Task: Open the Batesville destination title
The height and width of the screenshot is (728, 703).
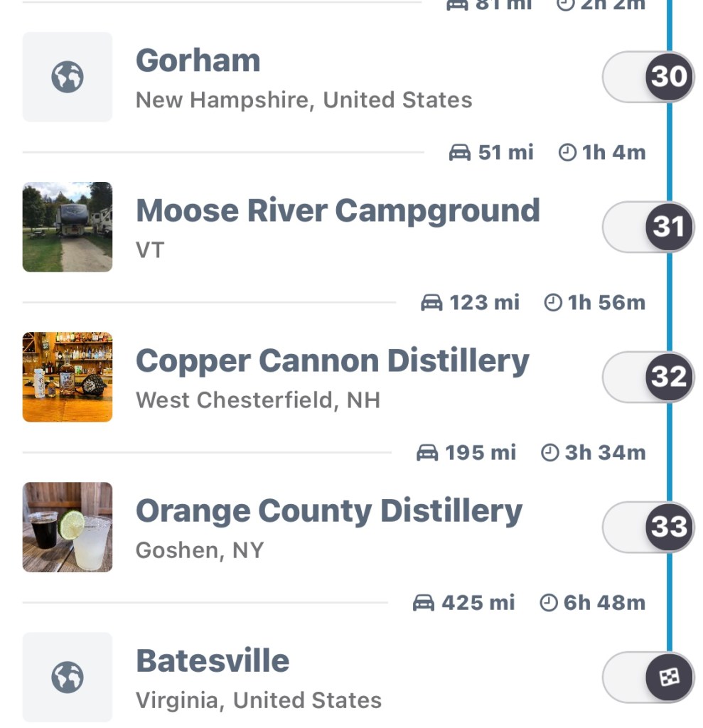Action: (x=213, y=661)
